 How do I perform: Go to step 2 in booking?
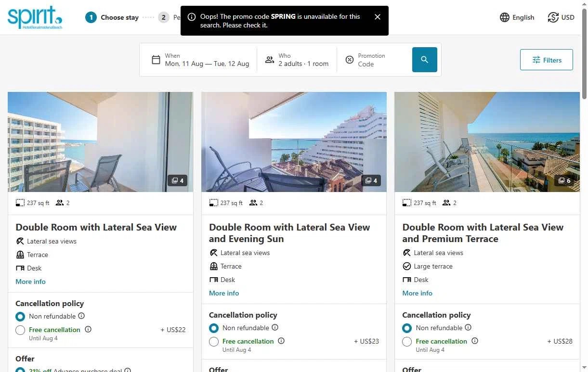point(164,17)
